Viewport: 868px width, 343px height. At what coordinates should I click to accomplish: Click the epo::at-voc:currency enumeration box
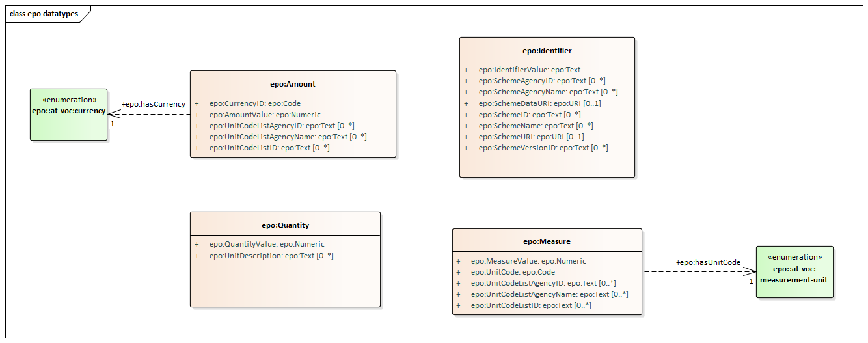(x=69, y=115)
